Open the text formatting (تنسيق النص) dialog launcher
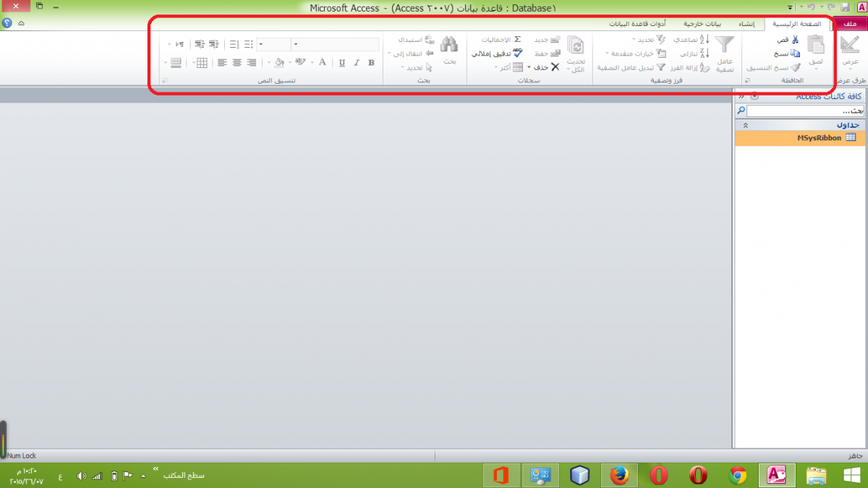868x488 pixels. tap(165, 81)
